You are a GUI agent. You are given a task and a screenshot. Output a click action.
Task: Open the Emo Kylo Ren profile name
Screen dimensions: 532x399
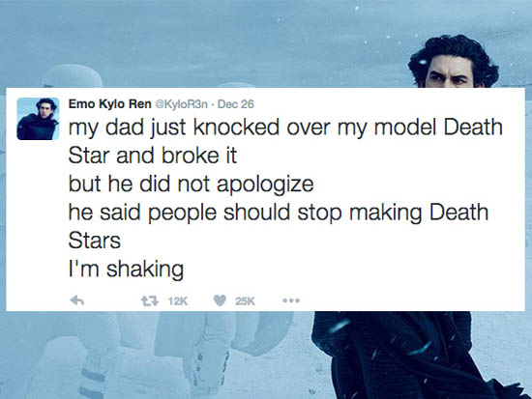(x=110, y=103)
